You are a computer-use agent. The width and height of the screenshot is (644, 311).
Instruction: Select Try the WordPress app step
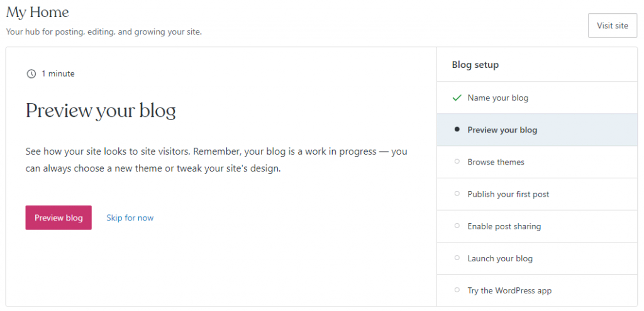(509, 290)
